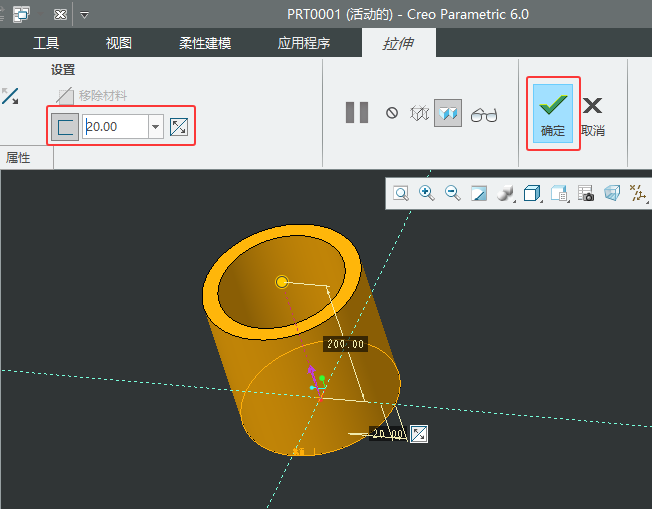
Task: Open the quick access toolbar customize arrow
Action: (x=84, y=15)
